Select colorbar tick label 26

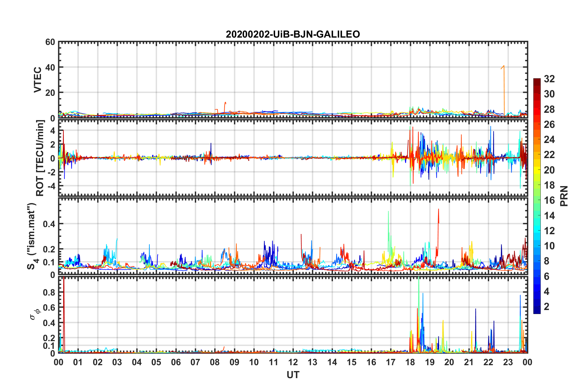(549, 125)
